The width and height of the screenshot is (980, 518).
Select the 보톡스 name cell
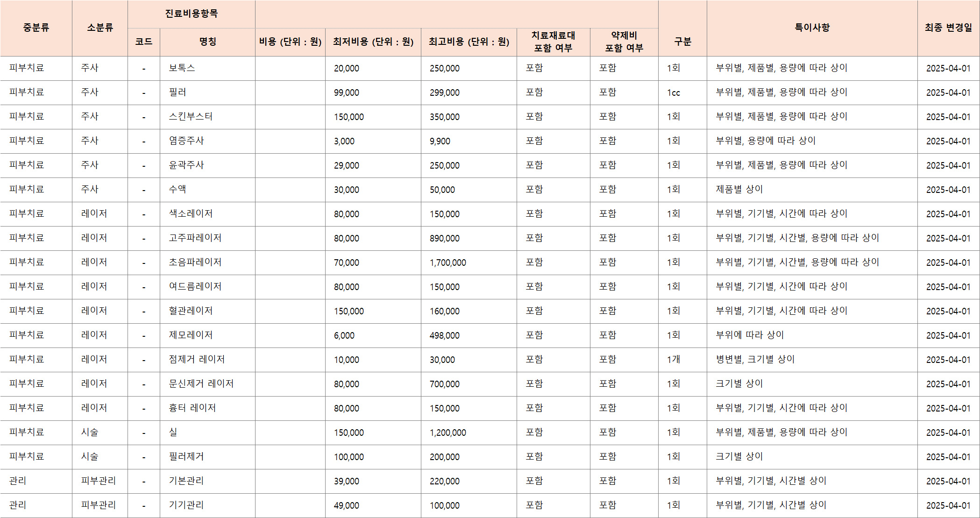(207, 68)
